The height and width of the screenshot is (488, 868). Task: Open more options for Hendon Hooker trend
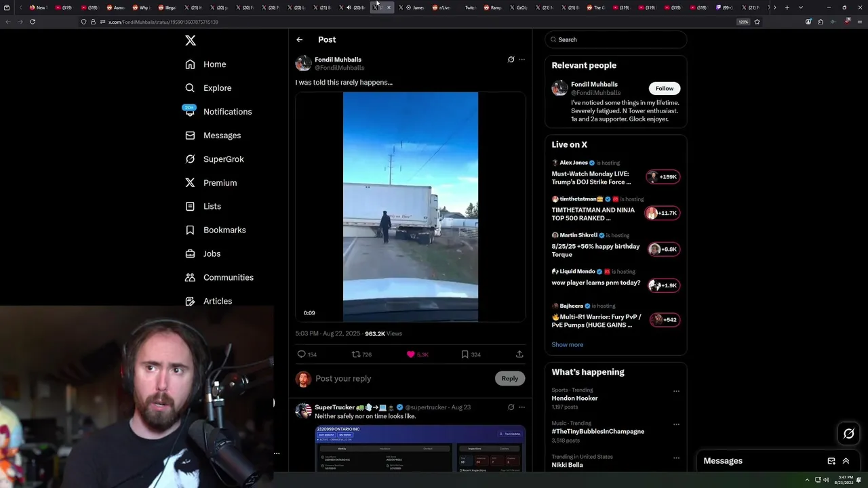pos(676,391)
